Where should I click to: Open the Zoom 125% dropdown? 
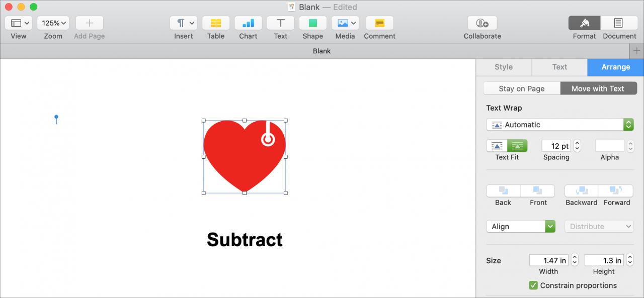click(53, 23)
